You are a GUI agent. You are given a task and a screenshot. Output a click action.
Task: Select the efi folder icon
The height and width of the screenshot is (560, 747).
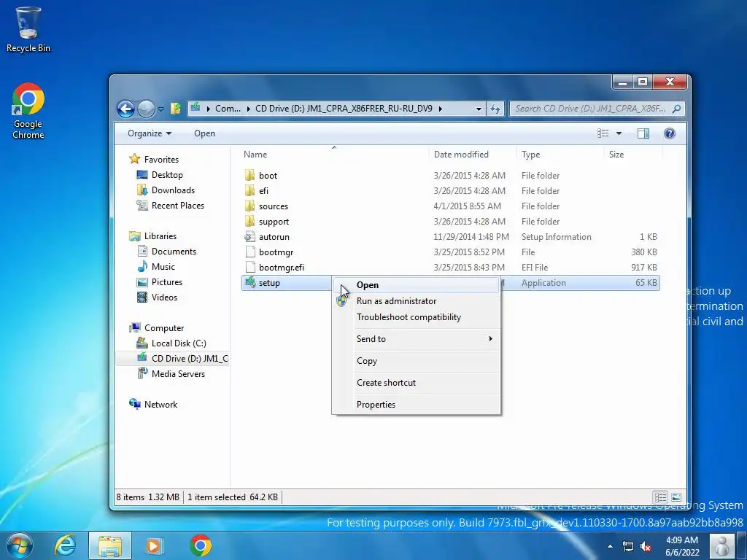[249, 190]
